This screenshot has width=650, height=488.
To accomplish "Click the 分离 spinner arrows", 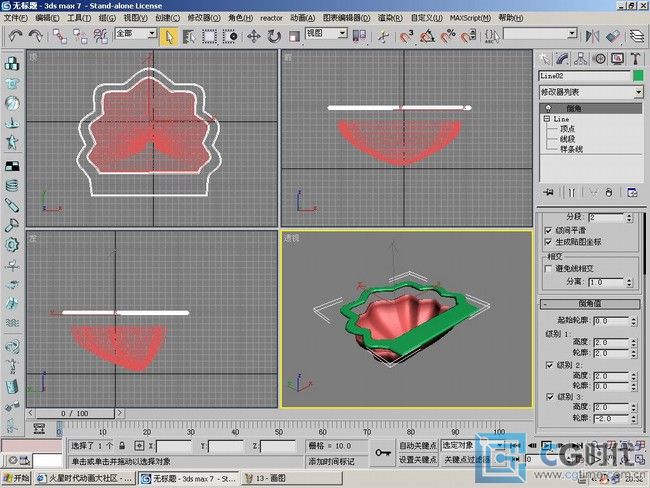I will [x=630, y=282].
